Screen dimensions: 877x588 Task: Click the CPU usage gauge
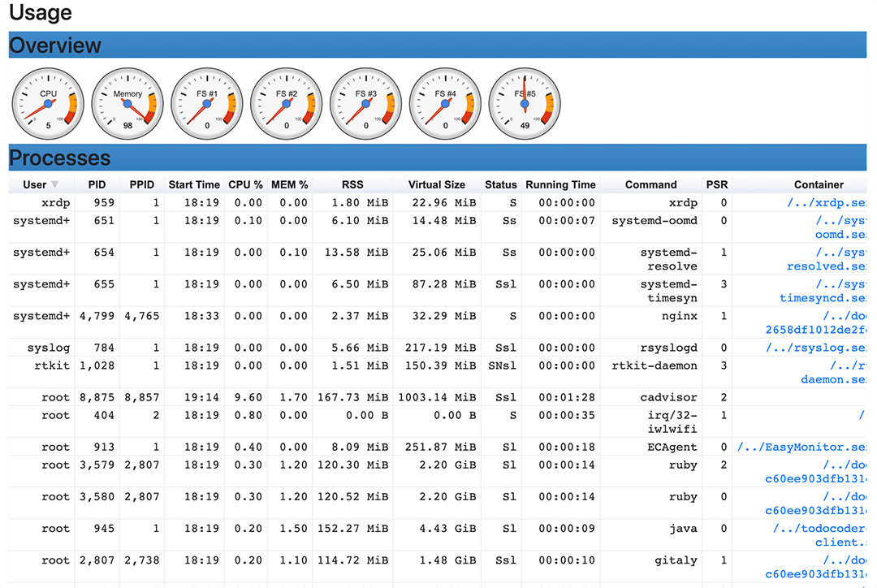pyautogui.click(x=48, y=104)
